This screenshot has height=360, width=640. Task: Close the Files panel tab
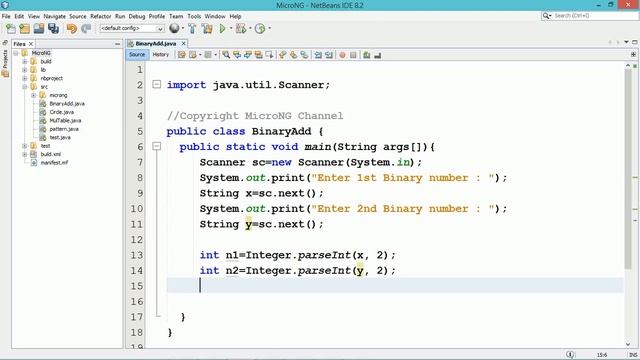point(31,44)
